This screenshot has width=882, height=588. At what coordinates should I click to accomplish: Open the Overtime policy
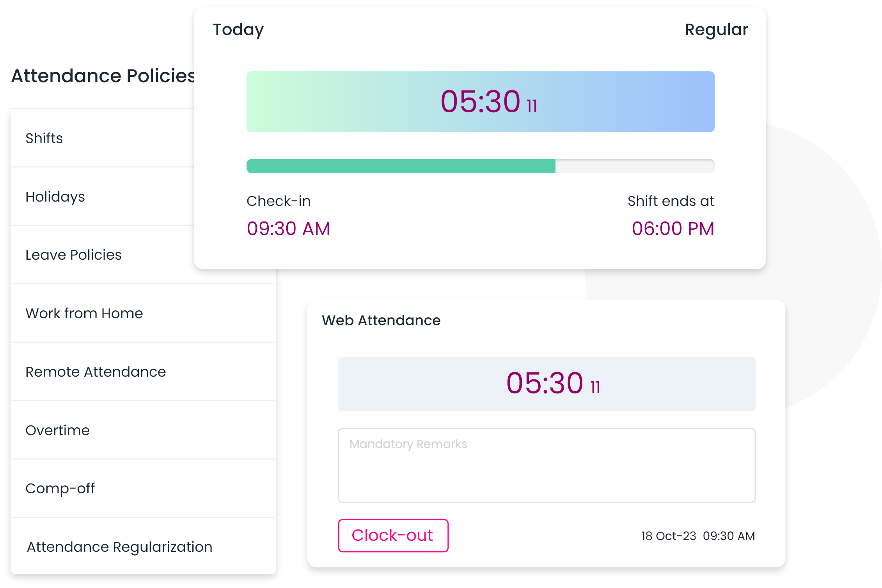(x=143, y=430)
